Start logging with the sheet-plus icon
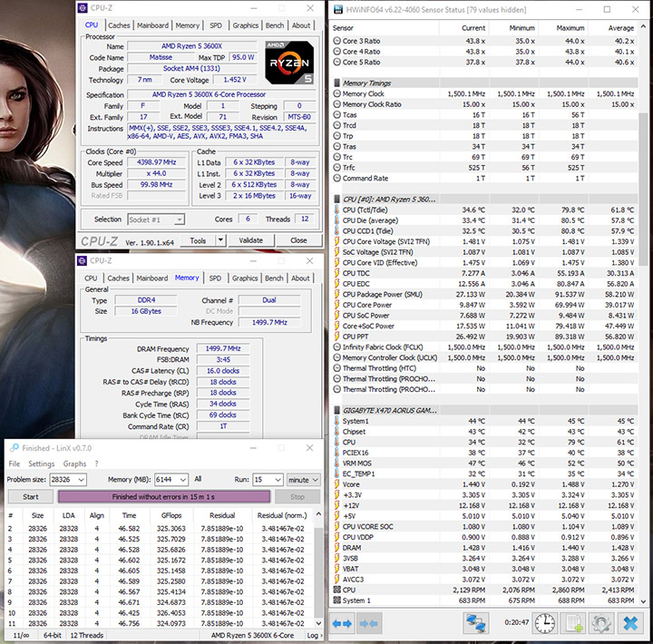The image size is (653, 644). point(575,624)
